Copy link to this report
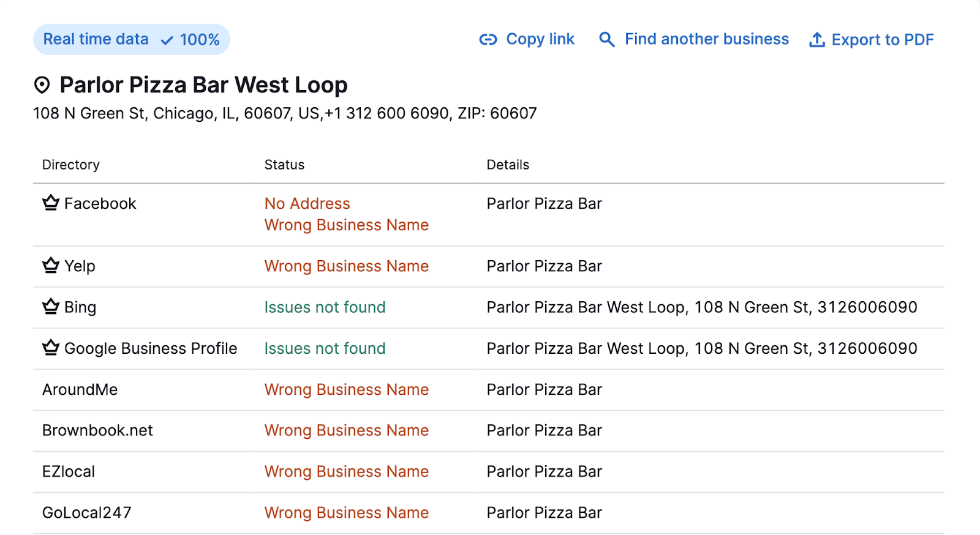Screen dimensions: 980x535 (x=527, y=40)
